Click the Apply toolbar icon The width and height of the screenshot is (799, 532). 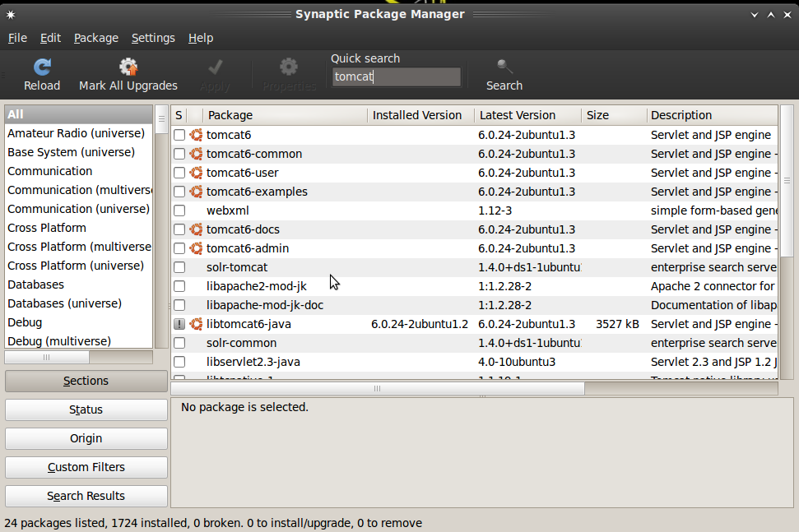(x=215, y=66)
